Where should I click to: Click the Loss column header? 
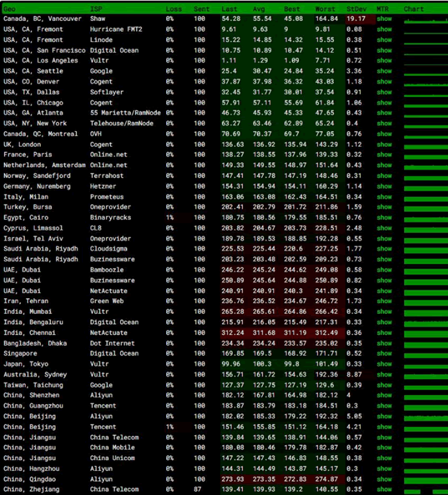(174, 9)
